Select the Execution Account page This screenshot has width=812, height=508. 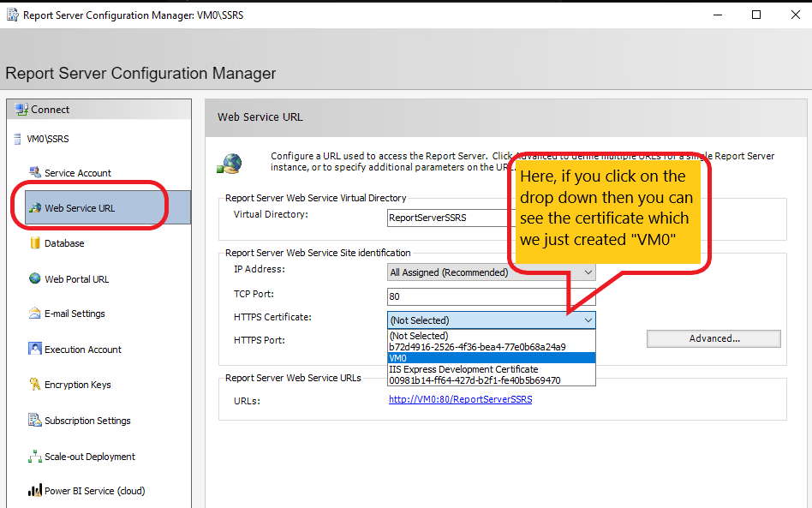83,350
